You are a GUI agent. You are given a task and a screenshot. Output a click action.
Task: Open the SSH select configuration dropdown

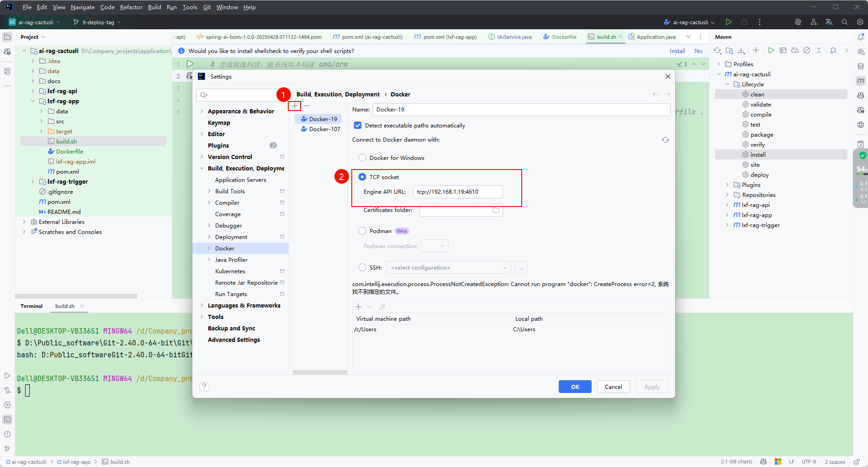click(x=449, y=267)
